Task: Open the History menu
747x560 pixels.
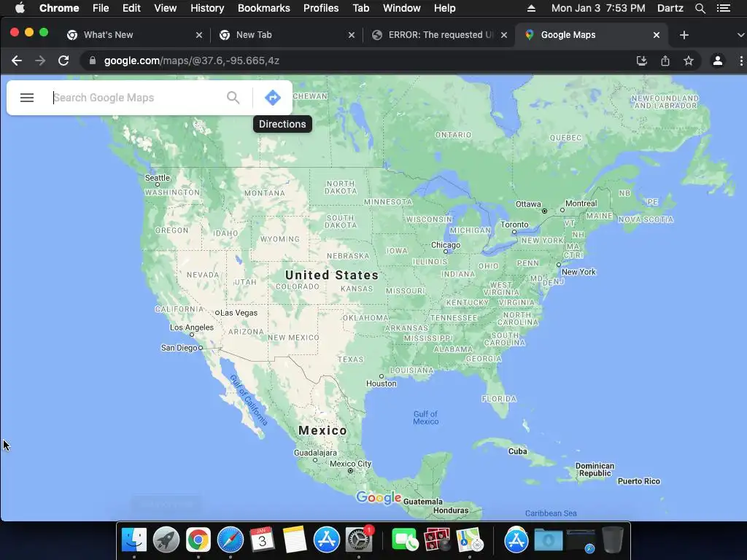Action: (207, 8)
